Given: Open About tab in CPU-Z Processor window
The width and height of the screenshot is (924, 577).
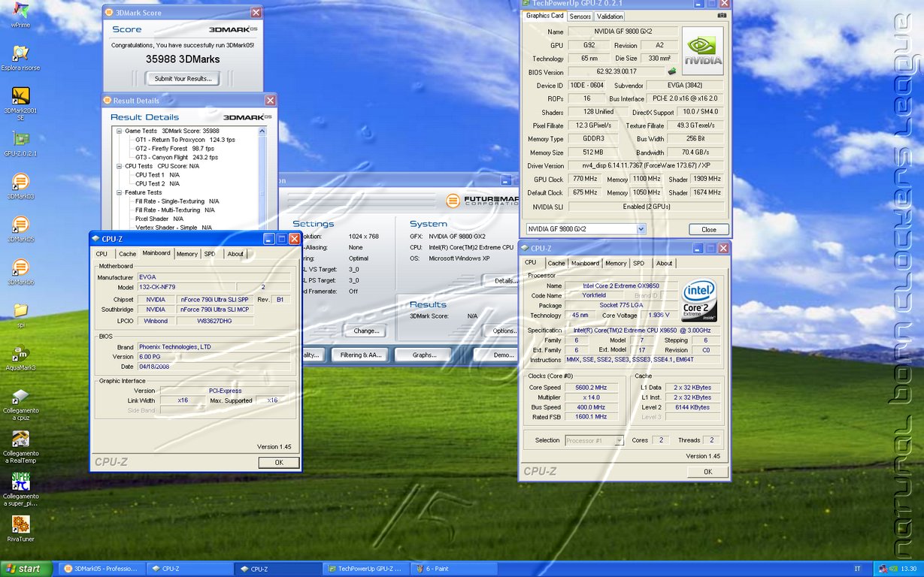Looking at the screenshot, I should pos(664,263).
